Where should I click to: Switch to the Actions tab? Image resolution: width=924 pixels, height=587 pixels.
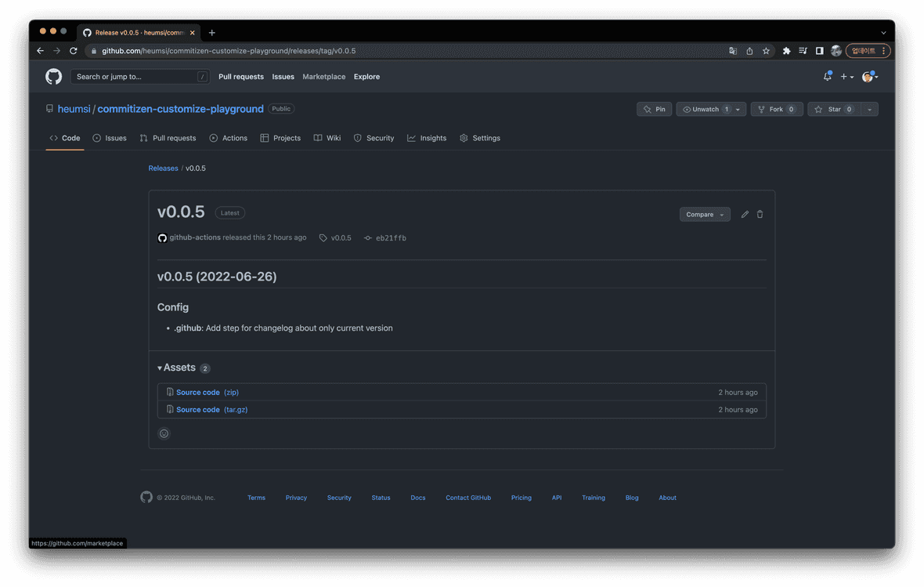click(228, 138)
